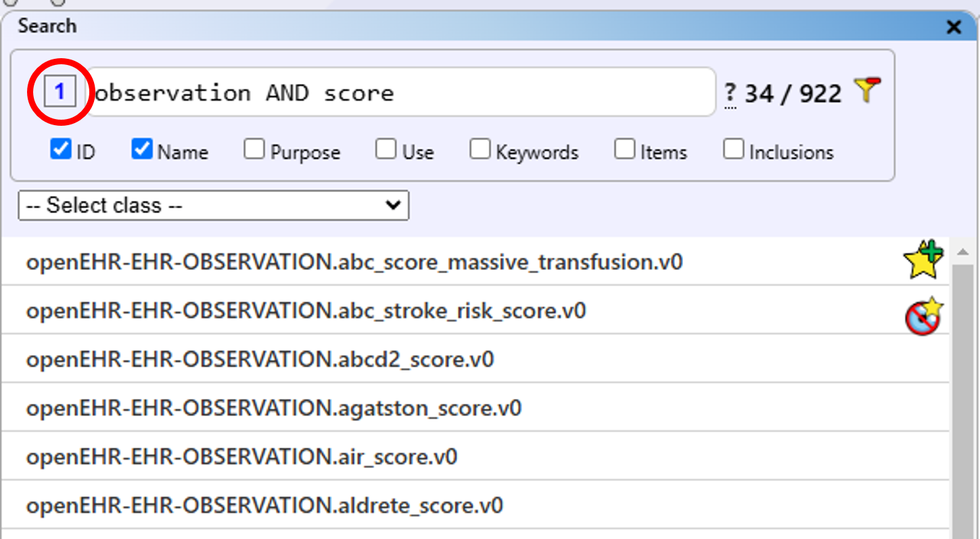
Task: Click the yellow filter funnel icon
Action: click(867, 91)
